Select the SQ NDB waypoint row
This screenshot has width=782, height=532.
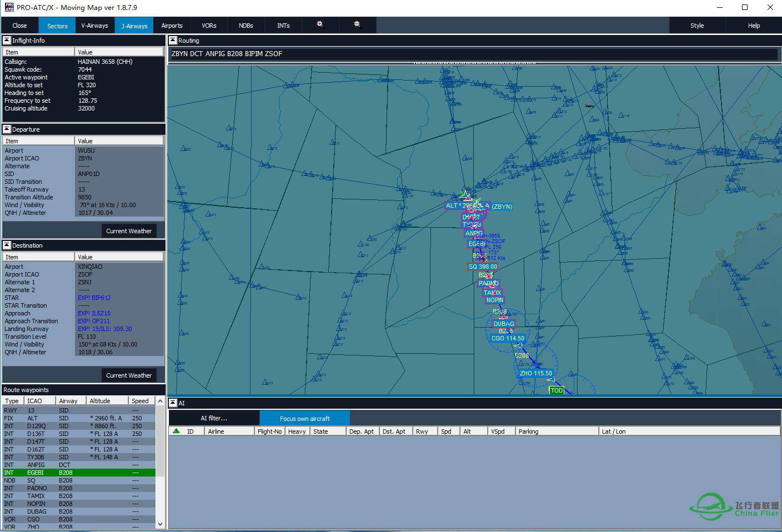(x=79, y=480)
